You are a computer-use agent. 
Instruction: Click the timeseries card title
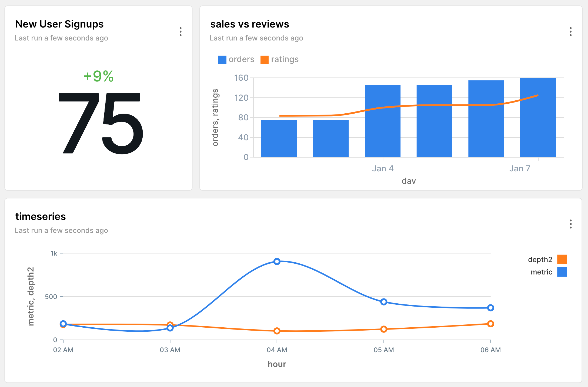(x=41, y=216)
